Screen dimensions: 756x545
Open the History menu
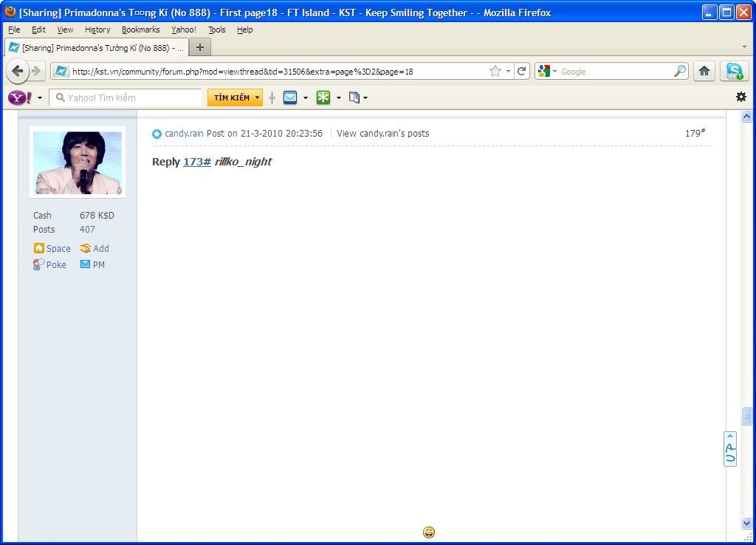[97, 30]
